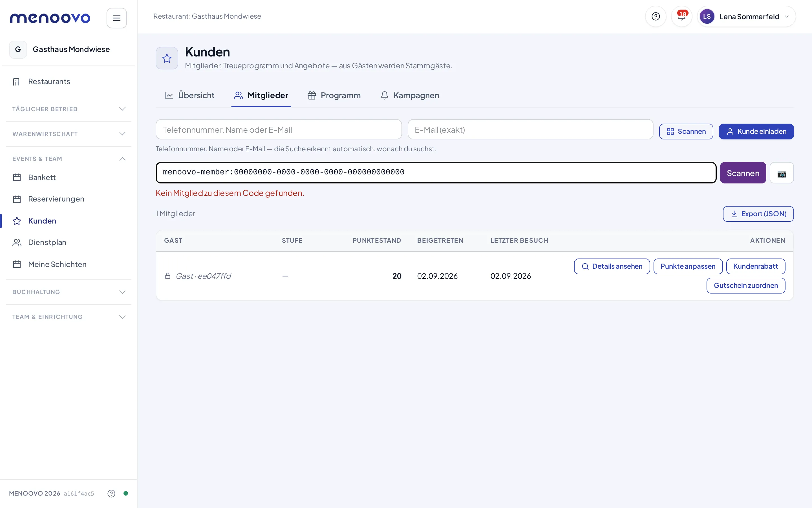Click the camera icon button beside Scannen
This screenshot has width=812, height=508.
click(x=782, y=173)
